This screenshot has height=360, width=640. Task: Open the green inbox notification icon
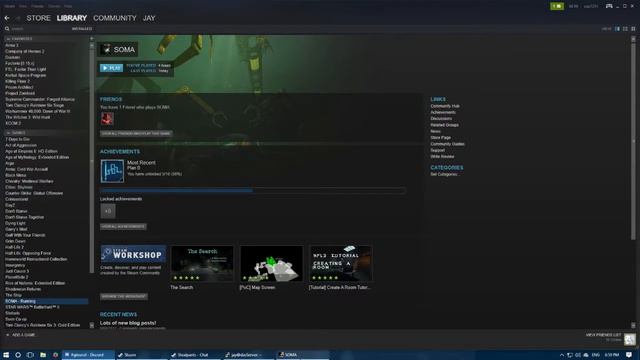(x=557, y=6)
